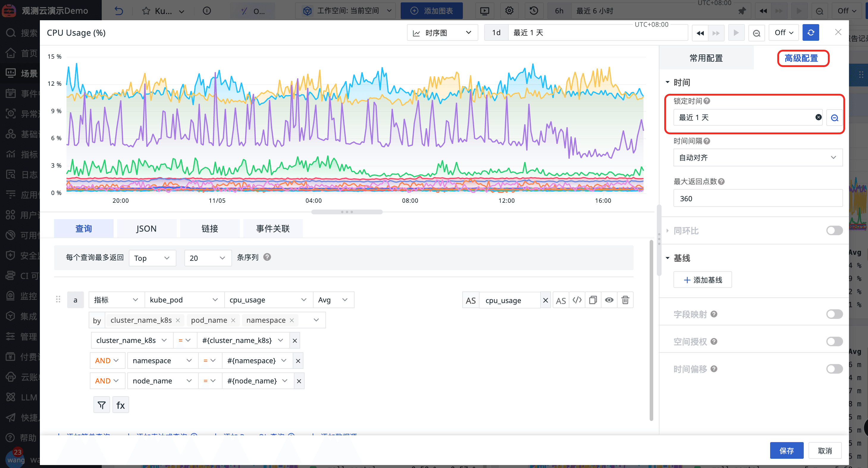This screenshot has height=468, width=868.
Task: Enable the 同环比 toggle switch
Action: 834,231
